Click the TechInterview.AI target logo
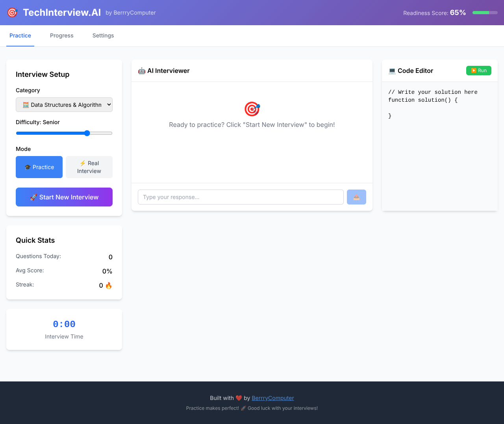Viewport: 504px width, 424px height. click(x=12, y=12)
